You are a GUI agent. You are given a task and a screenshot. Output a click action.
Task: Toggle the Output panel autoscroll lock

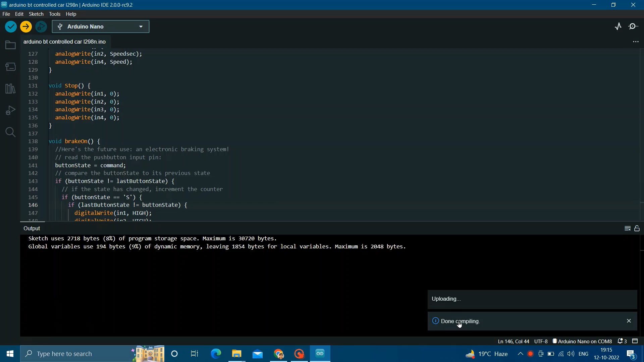(x=637, y=228)
